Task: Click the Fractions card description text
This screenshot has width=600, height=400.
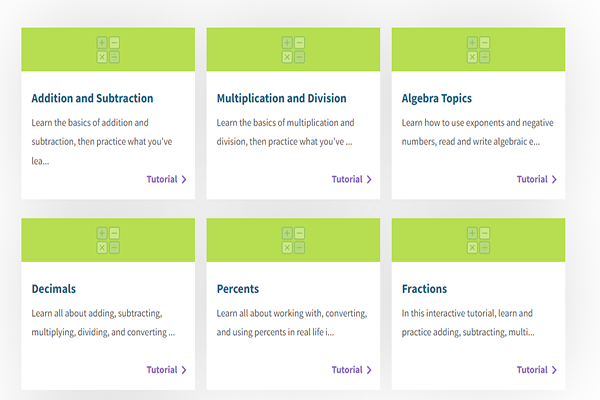Action: pos(468,322)
